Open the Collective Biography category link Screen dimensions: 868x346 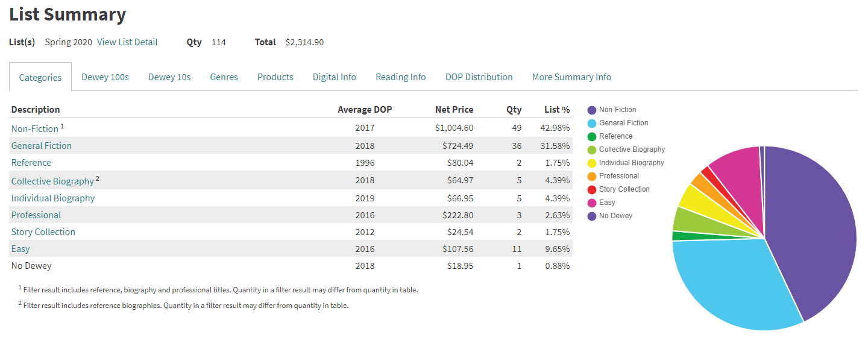[52, 181]
